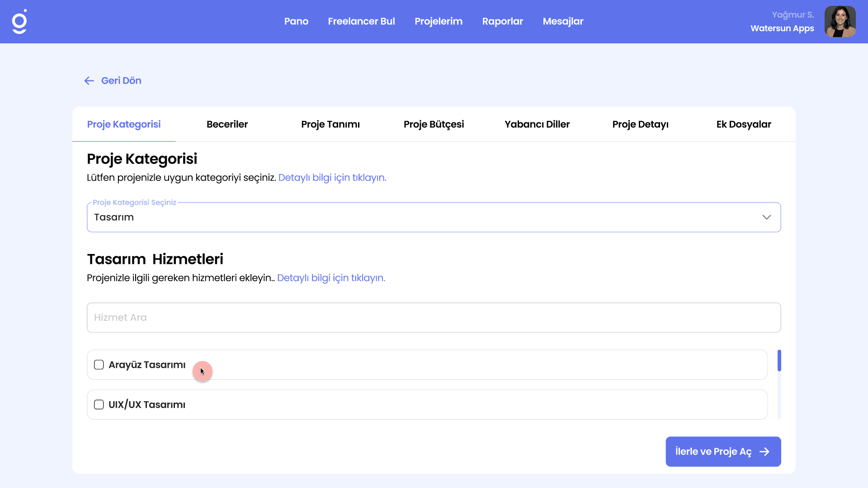Viewport: 868px width, 488px height.
Task: Focus the Hizmet Ara search field
Action: coord(434,318)
